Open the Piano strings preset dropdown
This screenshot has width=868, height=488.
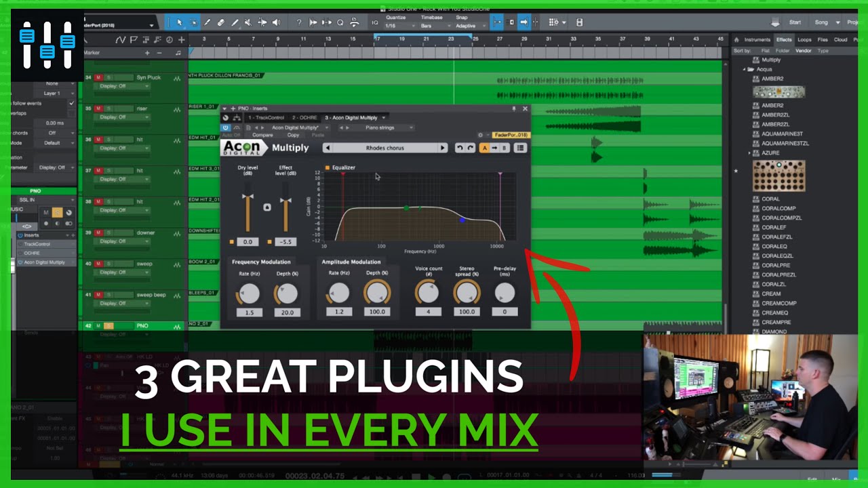pyautogui.click(x=411, y=127)
